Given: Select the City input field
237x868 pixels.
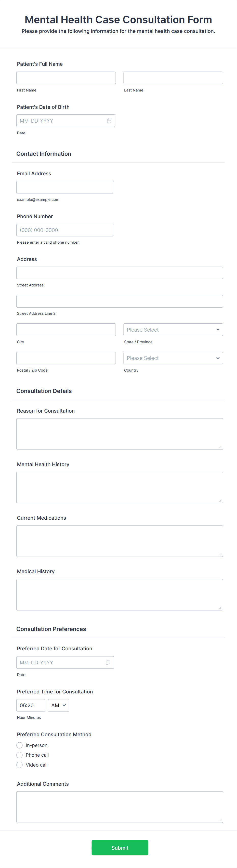Looking at the screenshot, I should (66, 329).
